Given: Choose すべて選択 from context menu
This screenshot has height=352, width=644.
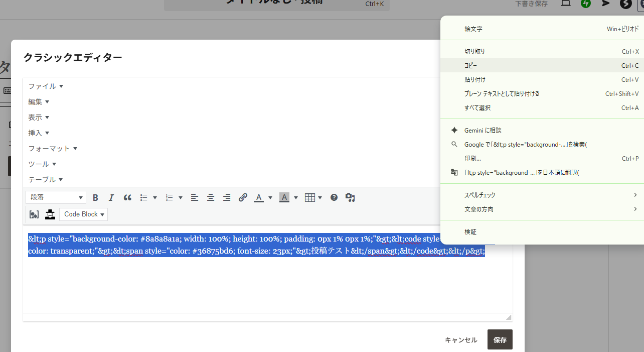Looking at the screenshot, I should click(x=542, y=107).
